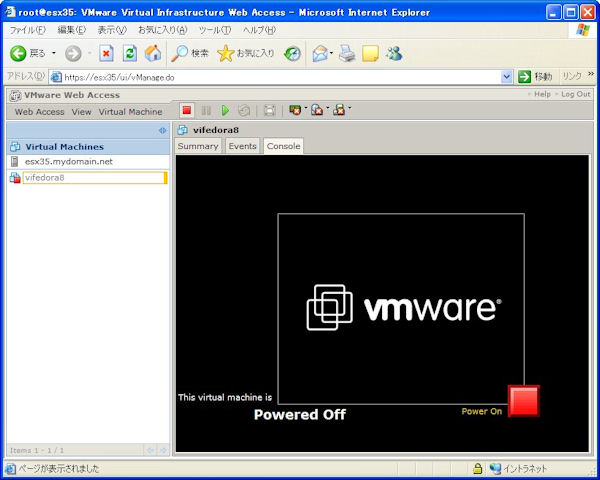Viewport: 600px width, 480px height.
Task: Select the Console tab
Action: [284, 146]
